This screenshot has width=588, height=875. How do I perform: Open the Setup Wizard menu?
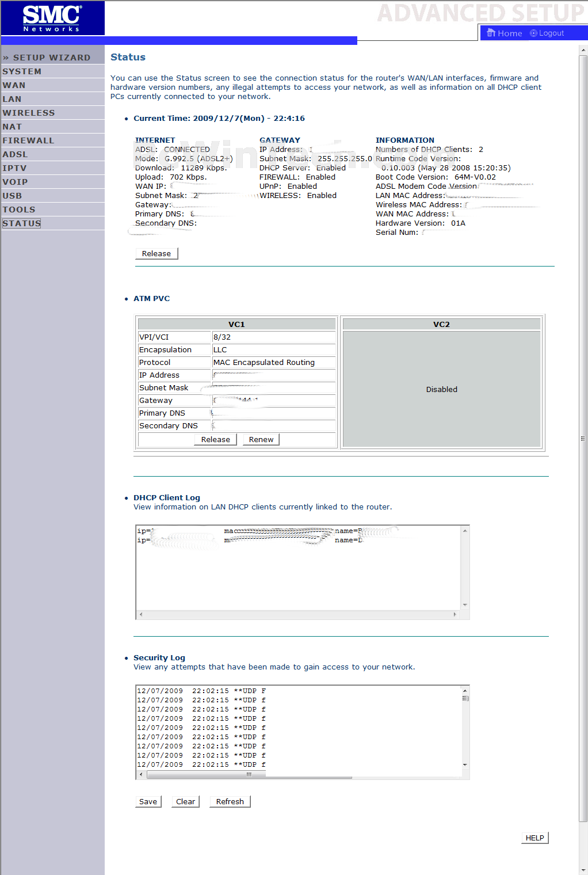tap(47, 58)
